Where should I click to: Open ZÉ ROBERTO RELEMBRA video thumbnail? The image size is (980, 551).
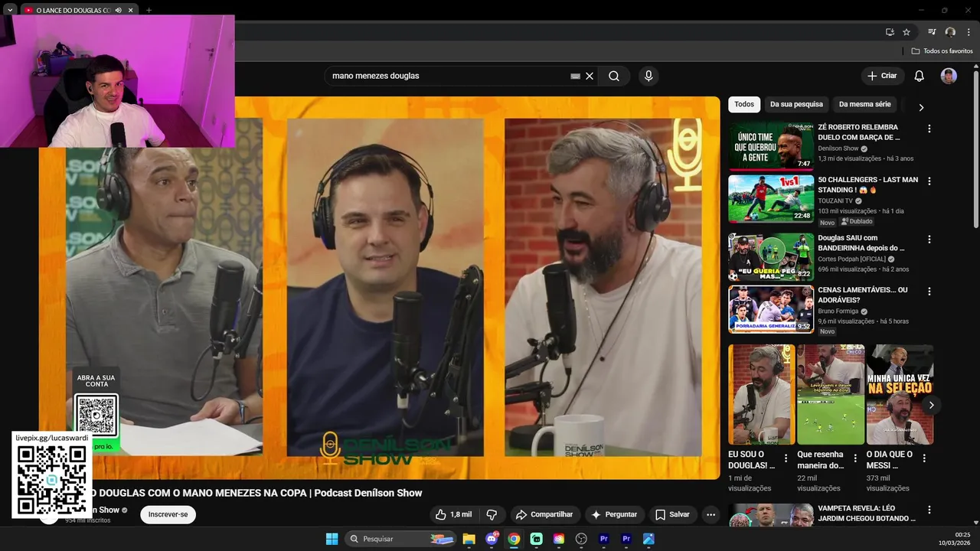(x=771, y=146)
